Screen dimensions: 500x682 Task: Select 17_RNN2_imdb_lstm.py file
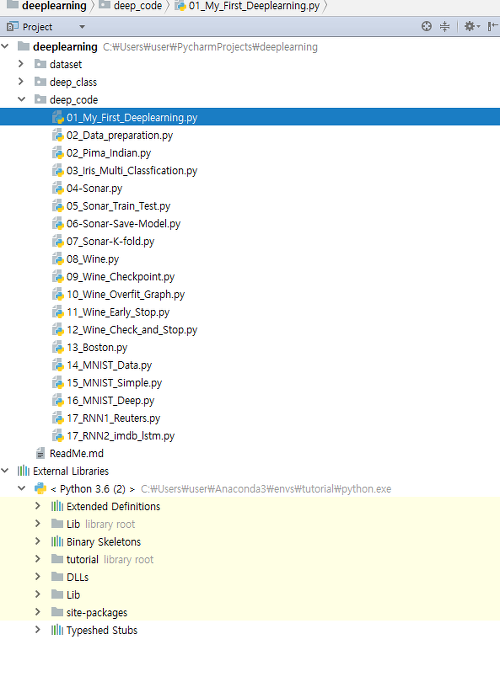(x=120, y=436)
